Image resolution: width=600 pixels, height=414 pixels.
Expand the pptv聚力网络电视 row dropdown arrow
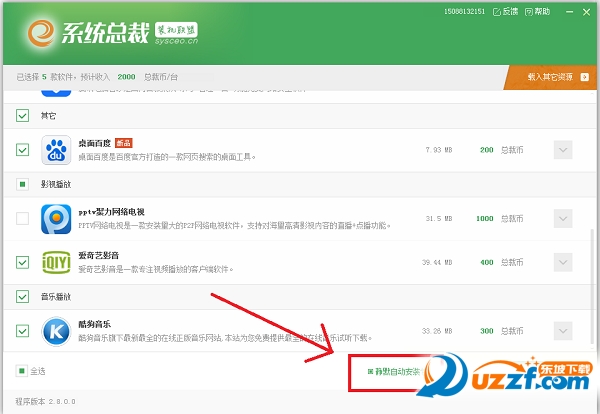563,218
